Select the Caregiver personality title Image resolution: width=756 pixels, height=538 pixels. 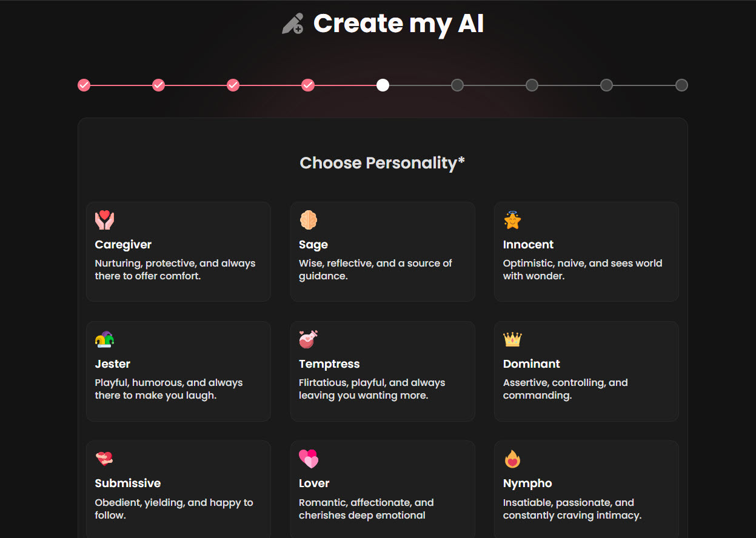(x=123, y=245)
